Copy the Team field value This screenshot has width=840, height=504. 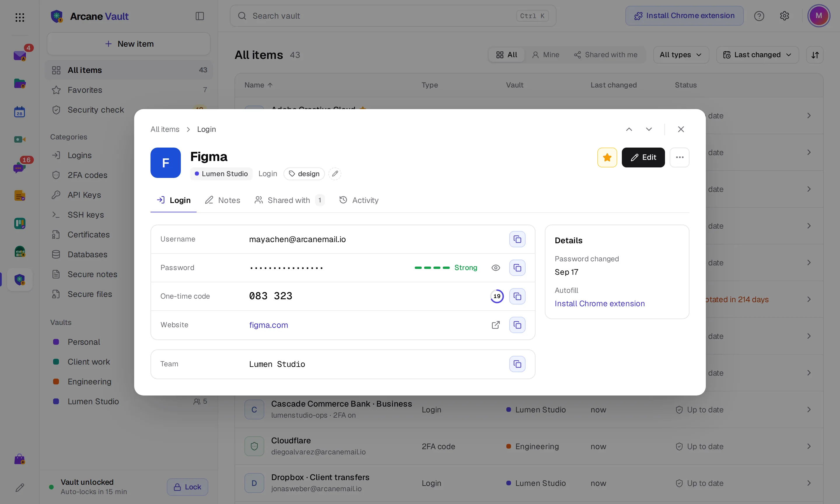point(517,364)
